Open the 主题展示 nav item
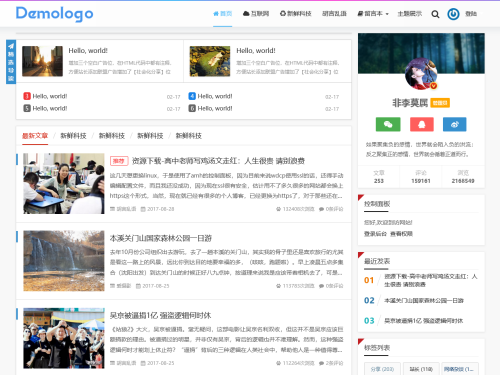Image resolution: width=500 pixels, height=375 pixels. [410, 14]
